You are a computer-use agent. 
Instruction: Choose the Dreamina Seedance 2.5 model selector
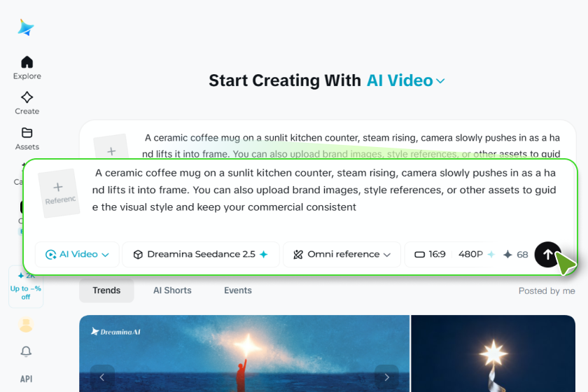coord(201,254)
